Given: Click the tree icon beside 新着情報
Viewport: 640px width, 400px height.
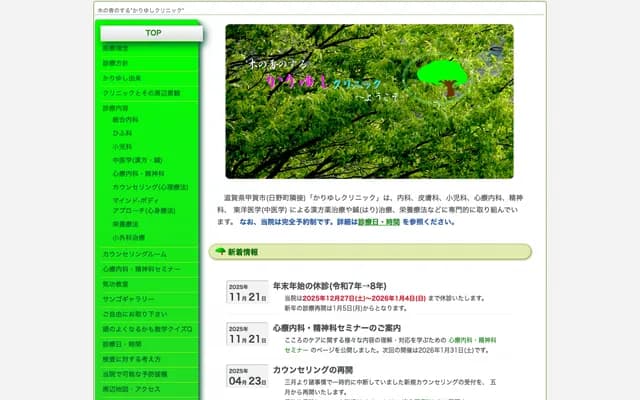Looking at the screenshot, I should coord(220,251).
